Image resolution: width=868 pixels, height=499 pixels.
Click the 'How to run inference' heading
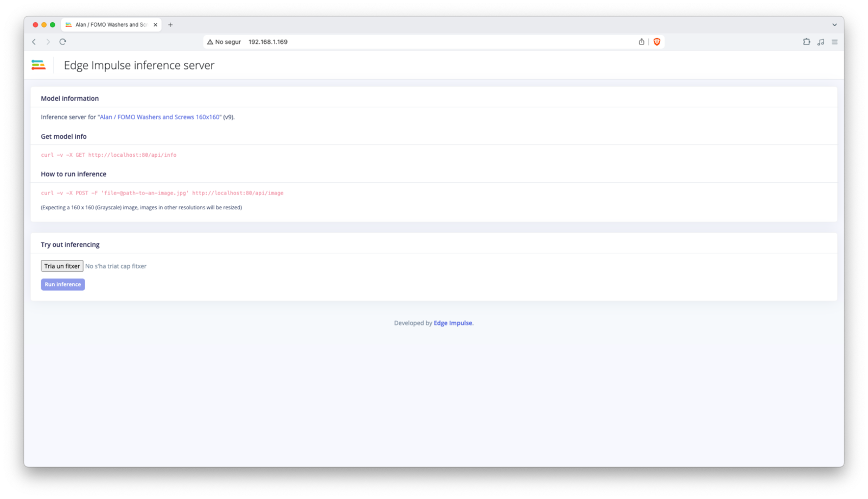[x=74, y=174]
